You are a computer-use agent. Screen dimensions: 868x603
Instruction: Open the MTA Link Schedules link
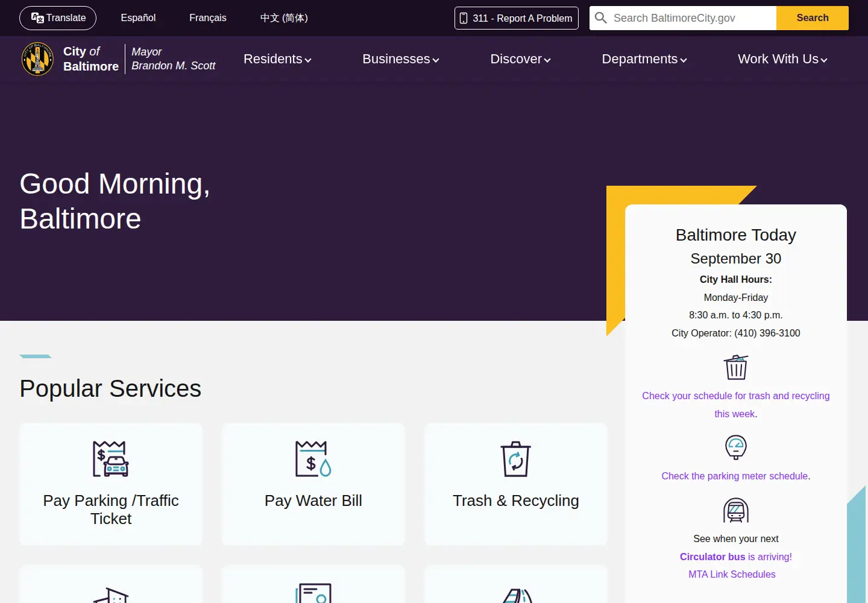(x=732, y=574)
